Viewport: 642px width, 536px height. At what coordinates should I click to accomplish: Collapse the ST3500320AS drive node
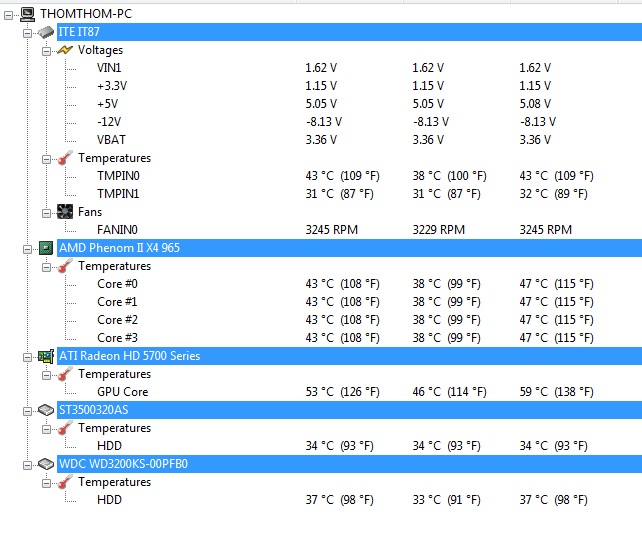(x=27, y=412)
